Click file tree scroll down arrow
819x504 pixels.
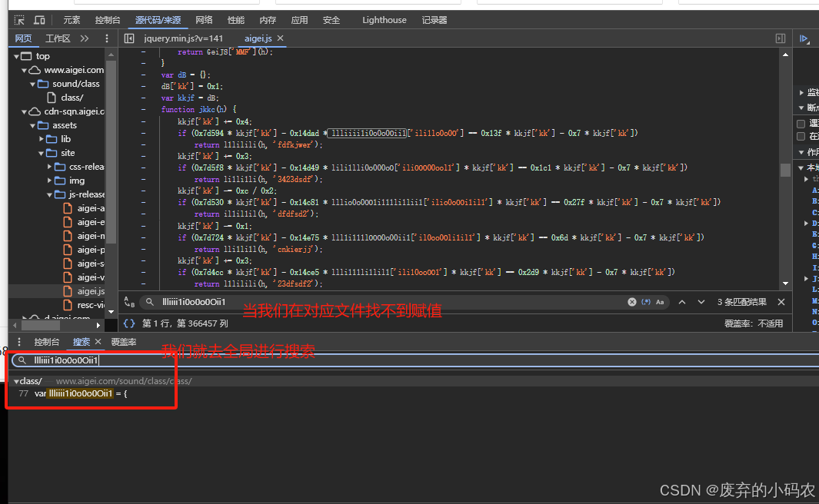pyautogui.click(x=111, y=312)
